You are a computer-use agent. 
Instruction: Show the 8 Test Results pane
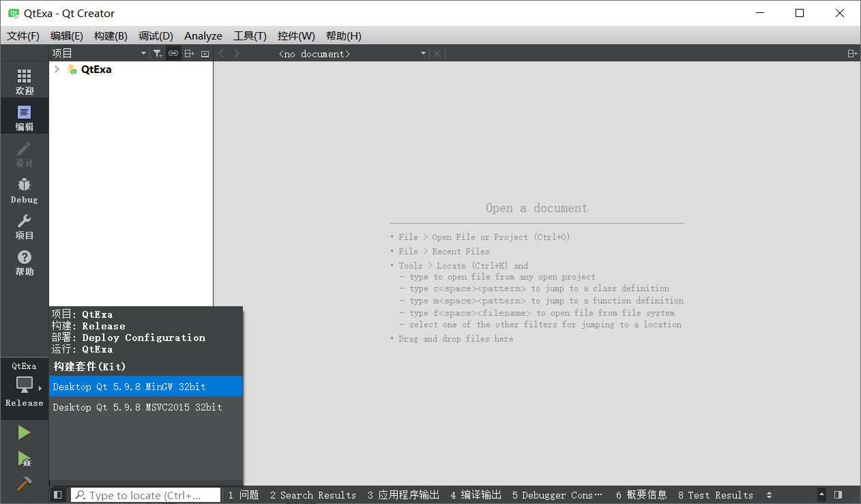716,495
